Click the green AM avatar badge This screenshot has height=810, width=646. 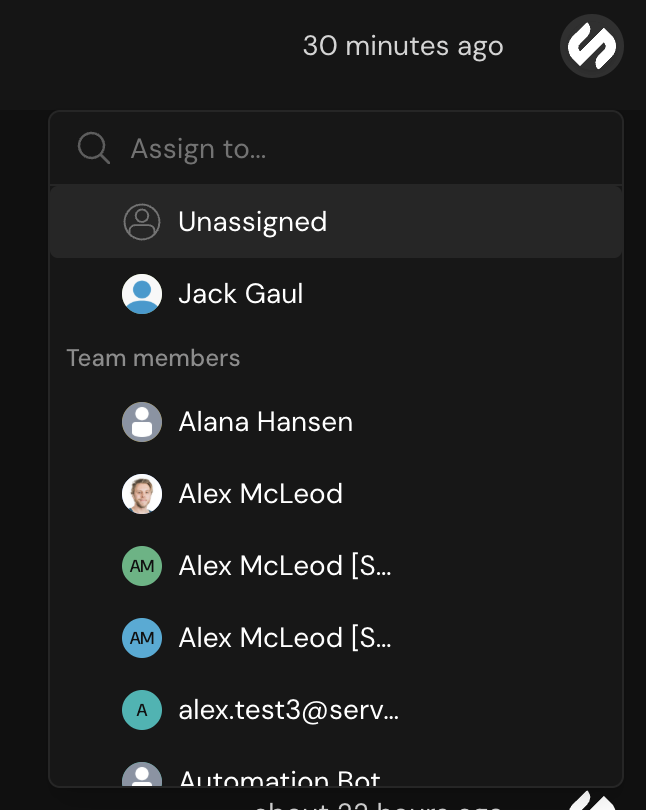(x=142, y=566)
